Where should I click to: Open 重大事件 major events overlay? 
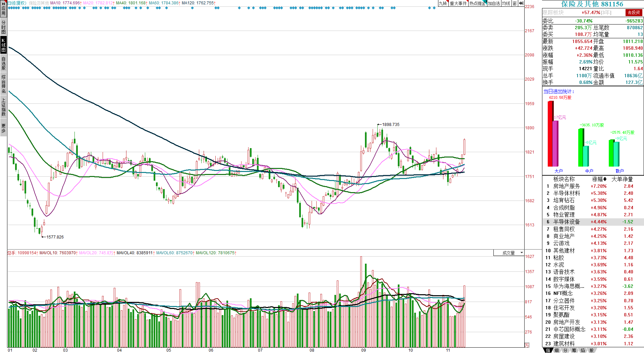[x=458, y=3]
